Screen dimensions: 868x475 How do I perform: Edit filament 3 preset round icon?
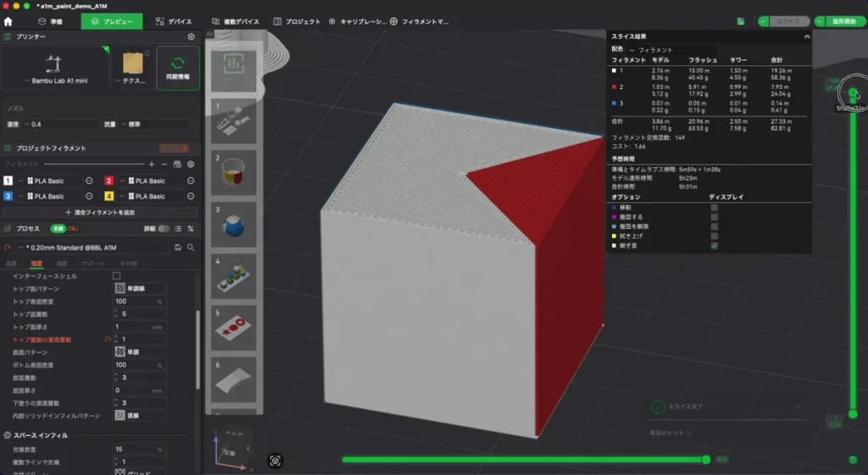click(x=89, y=196)
